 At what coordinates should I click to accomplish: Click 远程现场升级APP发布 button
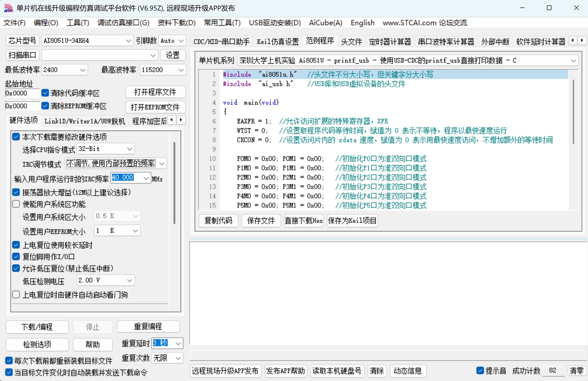coord(225,371)
